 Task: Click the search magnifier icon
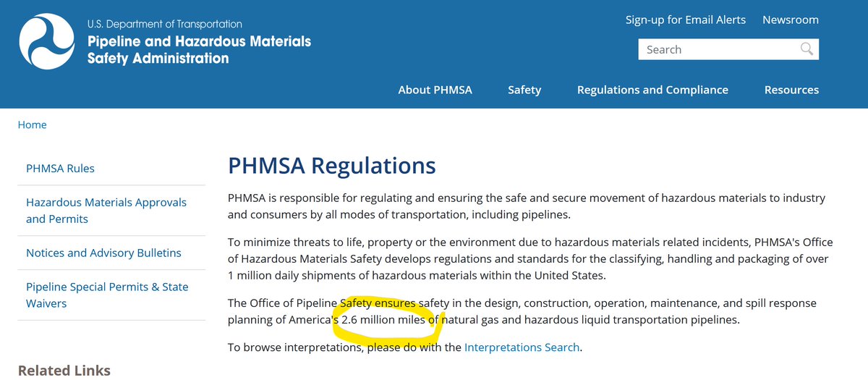tap(807, 49)
